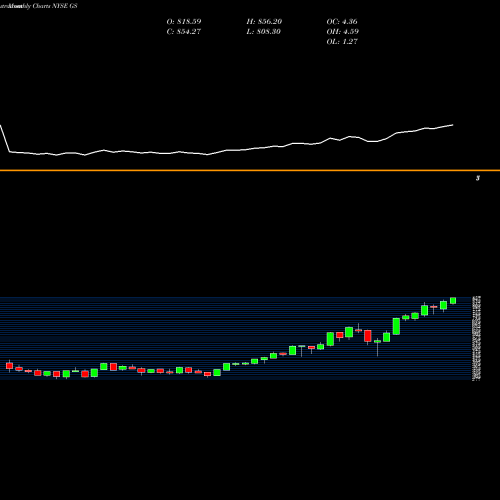Click the rightmost green candlestick
500x500 pixels.
point(453,300)
